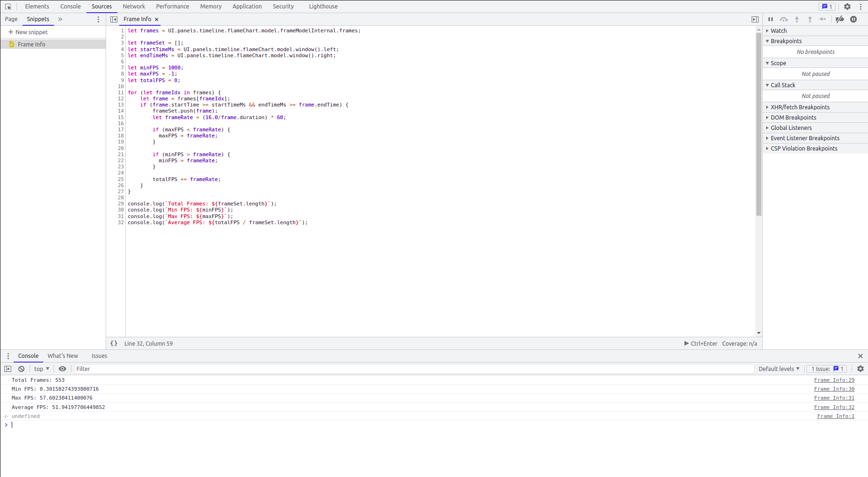This screenshot has width=868, height=477.
Task: Pause script execution
Action: coord(770,19)
